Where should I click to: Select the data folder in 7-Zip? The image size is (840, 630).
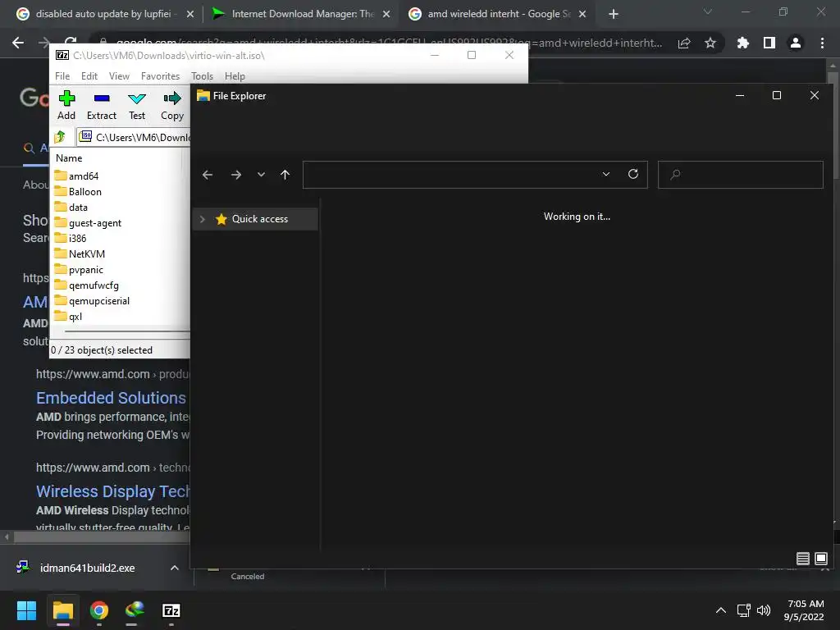point(71,208)
